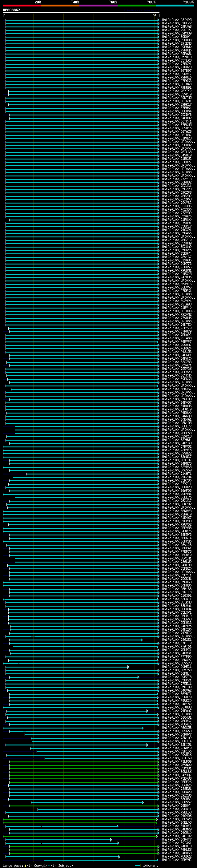This screenshot has height=868, width=197.
Task: Click the cyan segment of the identity legend
Action: tap(175, 6)
